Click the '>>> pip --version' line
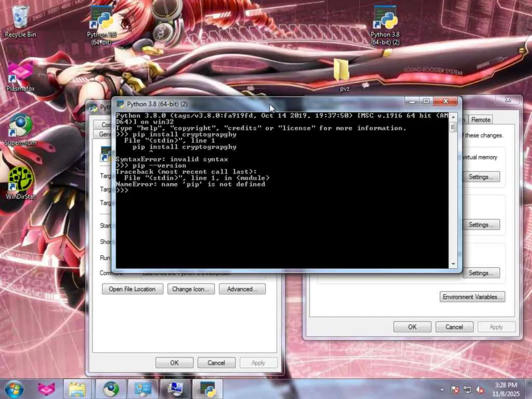 pos(151,166)
